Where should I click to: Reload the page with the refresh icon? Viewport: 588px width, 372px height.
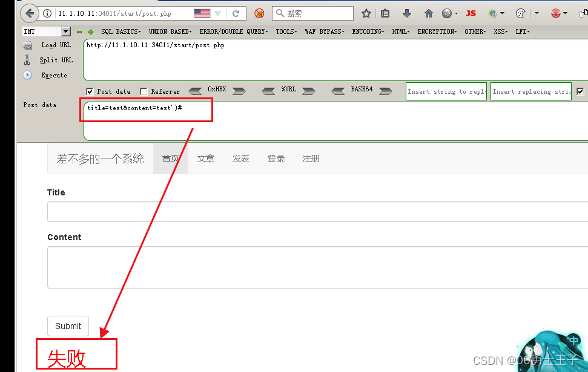[236, 13]
